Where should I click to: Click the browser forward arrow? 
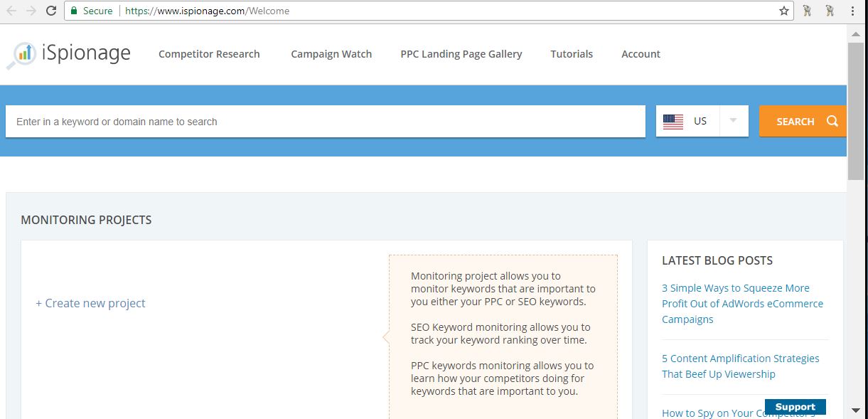(x=31, y=11)
